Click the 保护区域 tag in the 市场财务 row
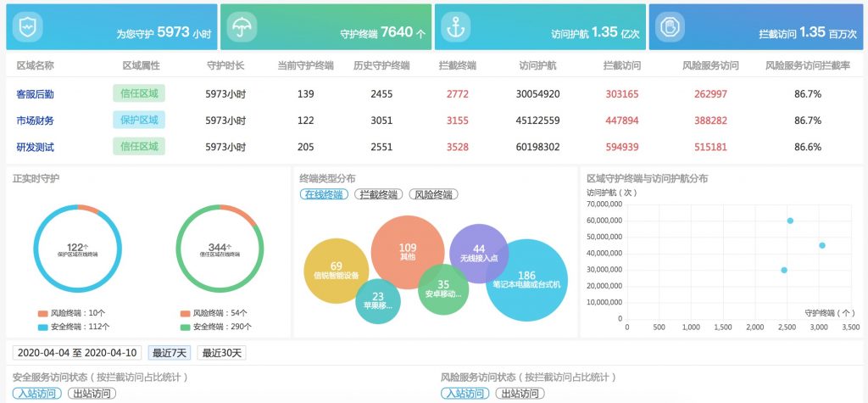The image size is (868, 403). 139,120
